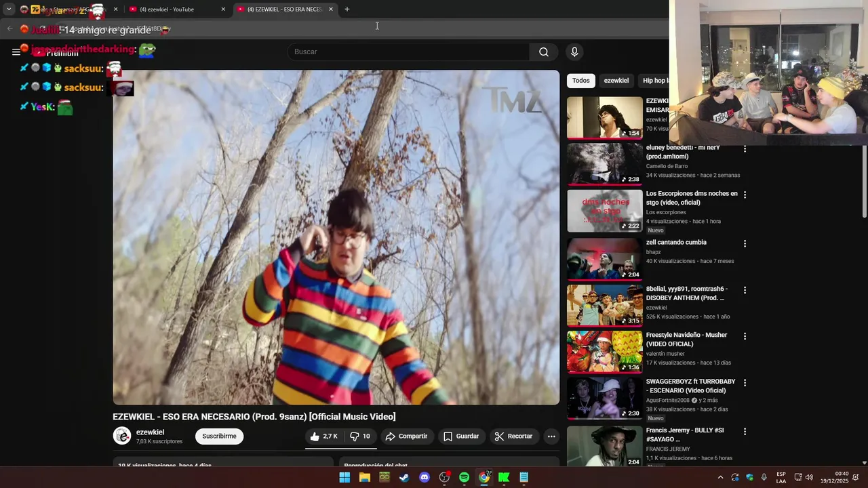868x488 pixels.
Task: Open OBS Studio from the taskbar
Action: pos(444,477)
